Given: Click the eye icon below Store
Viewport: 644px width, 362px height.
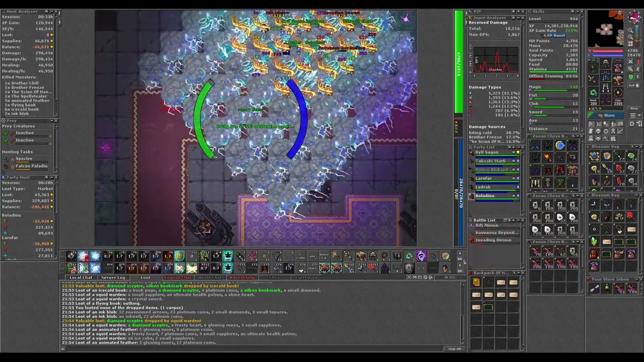Looking at the screenshot, I should pyautogui.click(x=598, y=138).
